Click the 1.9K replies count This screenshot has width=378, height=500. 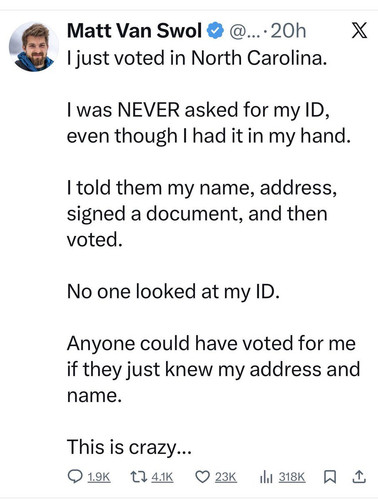[99, 477]
